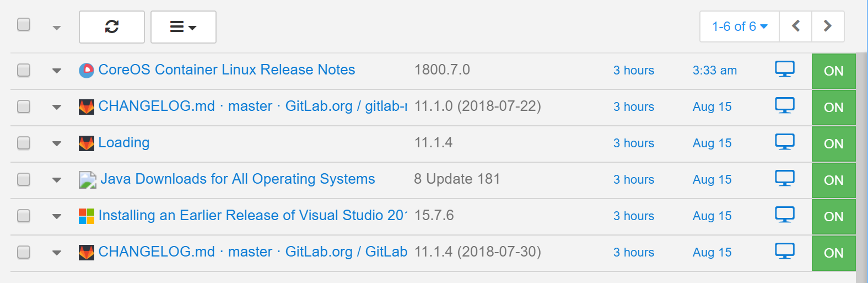The width and height of the screenshot is (868, 283).
Task: Open Java Downloads for All Operating Systems
Action: click(238, 179)
